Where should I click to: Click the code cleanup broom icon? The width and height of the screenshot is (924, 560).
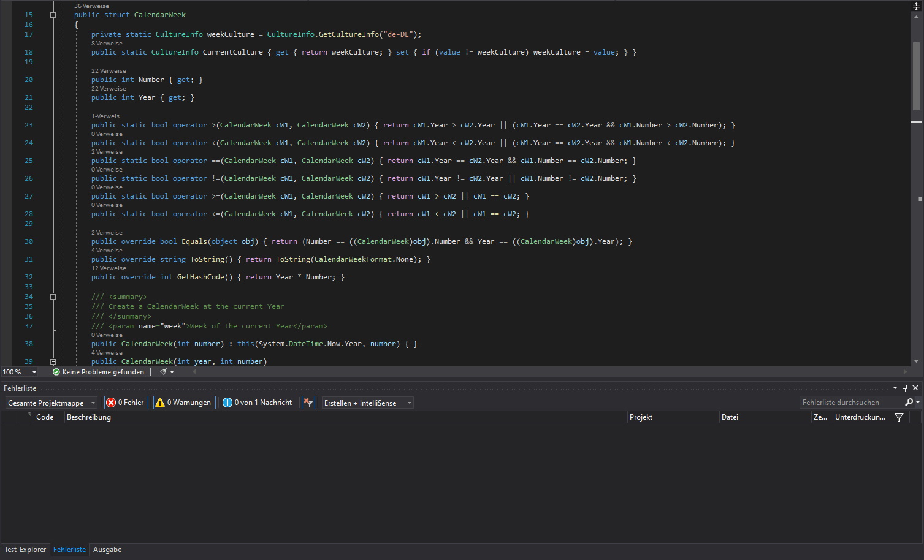click(163, 372)
